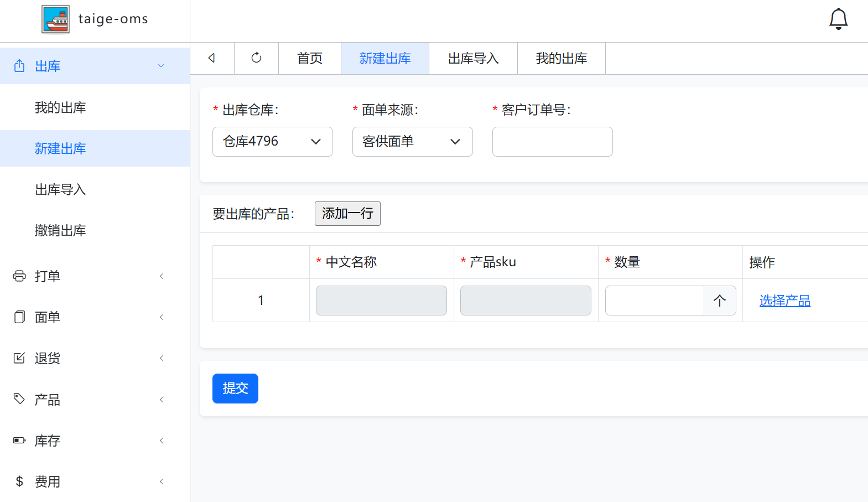The height and width of the screenshot is (502, 868).
Task: Submit the form with 提交
Action: tap(235, 389)
